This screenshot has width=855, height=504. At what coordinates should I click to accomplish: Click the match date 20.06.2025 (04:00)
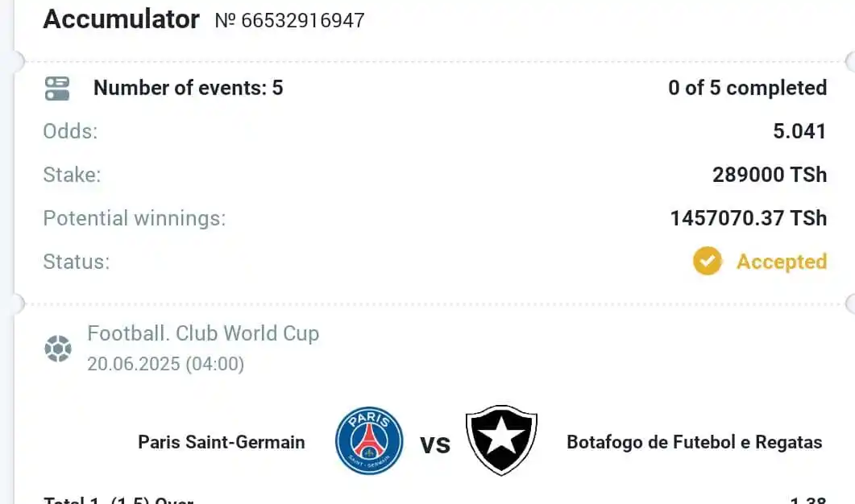(x=166, y=364)
